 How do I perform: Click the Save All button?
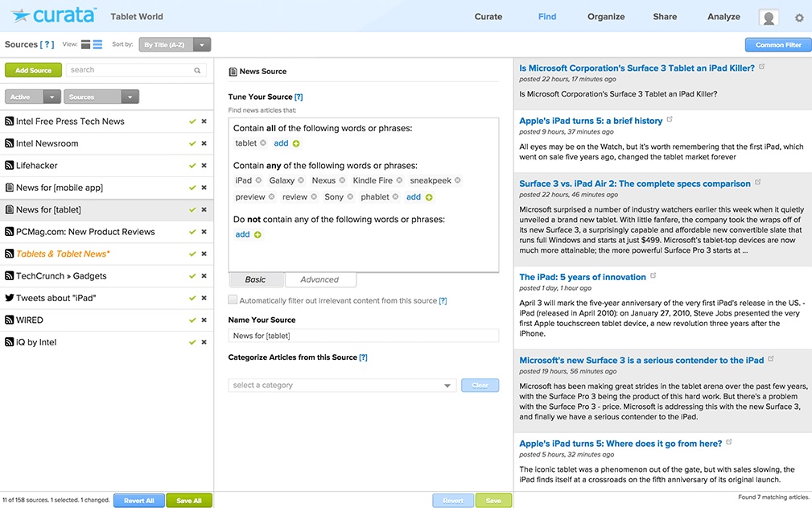click(x=189, y=500)
